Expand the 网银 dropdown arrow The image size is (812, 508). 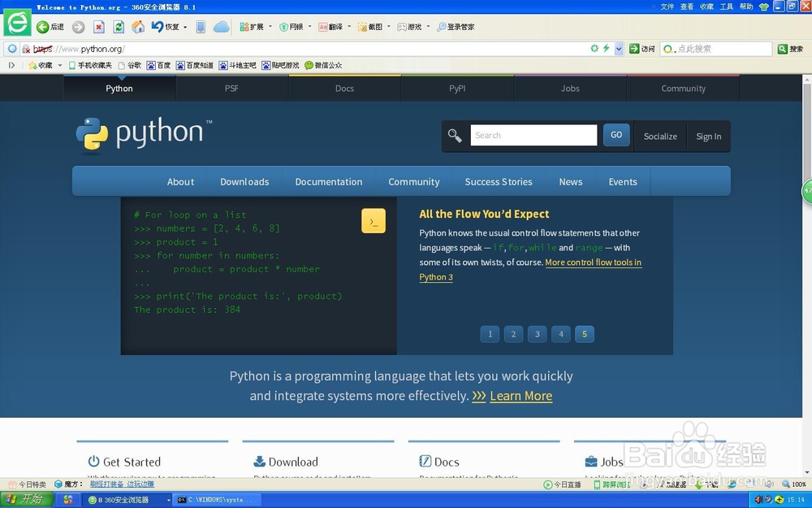(309, 27)
